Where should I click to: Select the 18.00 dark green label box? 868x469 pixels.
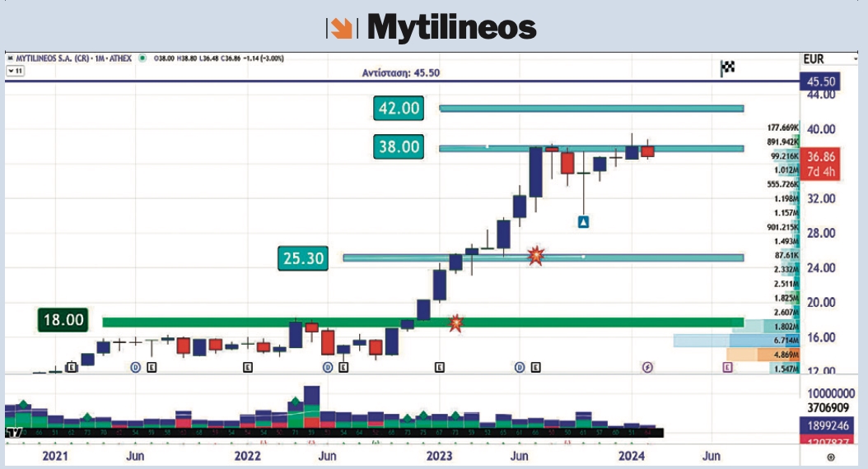(x=63, y=320)
